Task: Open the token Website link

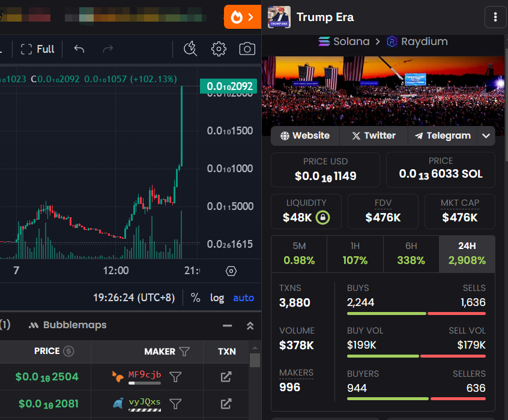Action: [x=305, y=136]
